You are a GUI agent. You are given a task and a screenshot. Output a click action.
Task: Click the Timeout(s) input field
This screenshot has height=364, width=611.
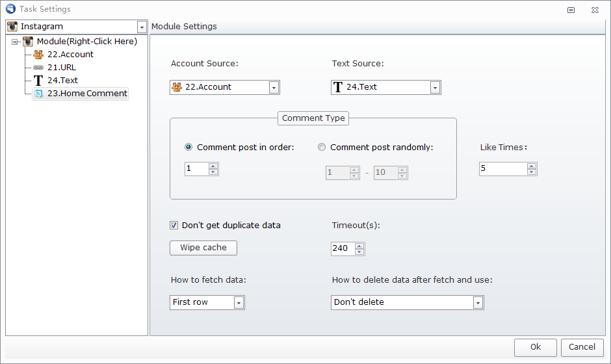(x=343, y=249)
